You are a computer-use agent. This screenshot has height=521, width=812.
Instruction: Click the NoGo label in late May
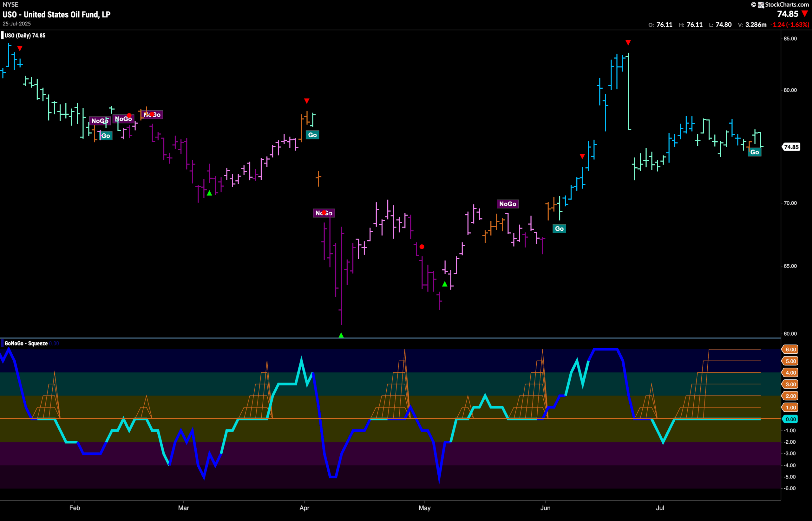point(507,204)
